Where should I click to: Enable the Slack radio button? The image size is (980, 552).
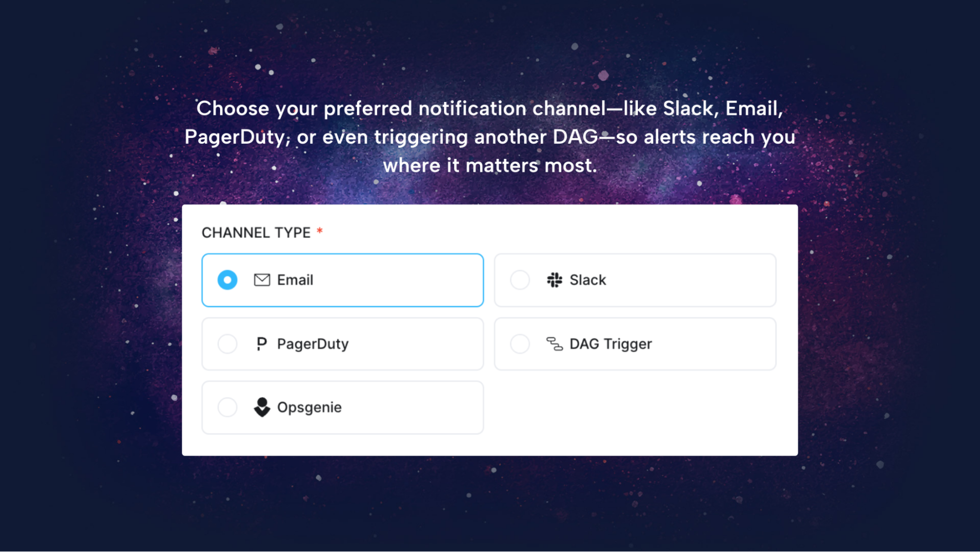520,280
